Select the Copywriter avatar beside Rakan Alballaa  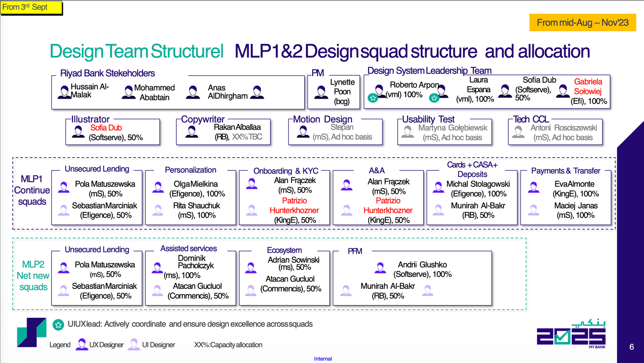192,131
